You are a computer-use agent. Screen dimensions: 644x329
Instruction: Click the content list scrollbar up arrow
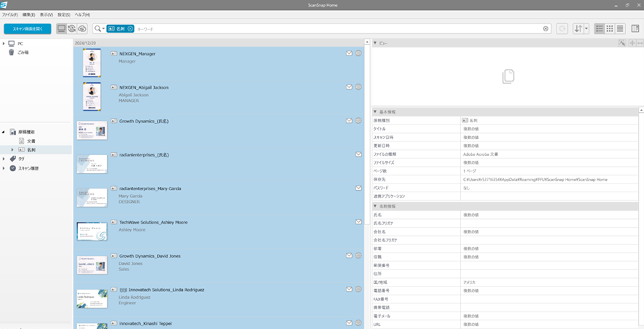pyautogui.click(x=367, y=42)
